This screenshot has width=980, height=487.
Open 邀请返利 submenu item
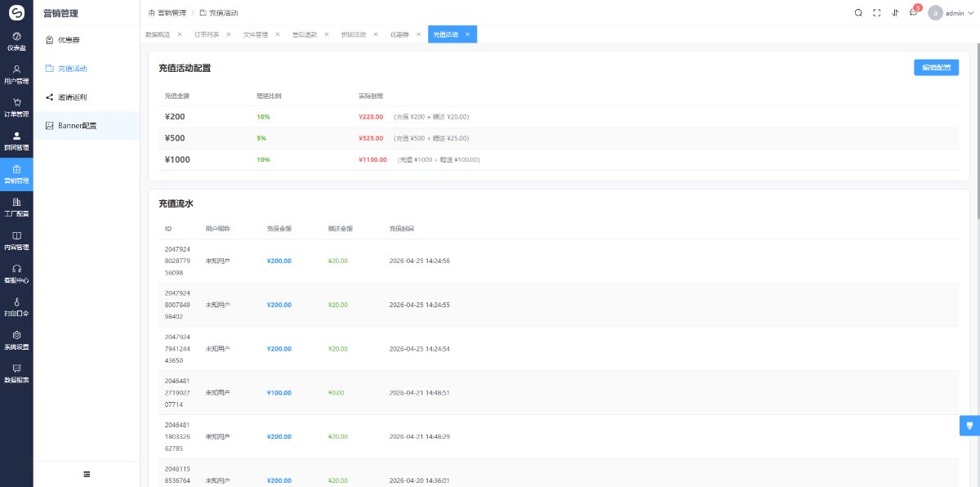[87, 97]
